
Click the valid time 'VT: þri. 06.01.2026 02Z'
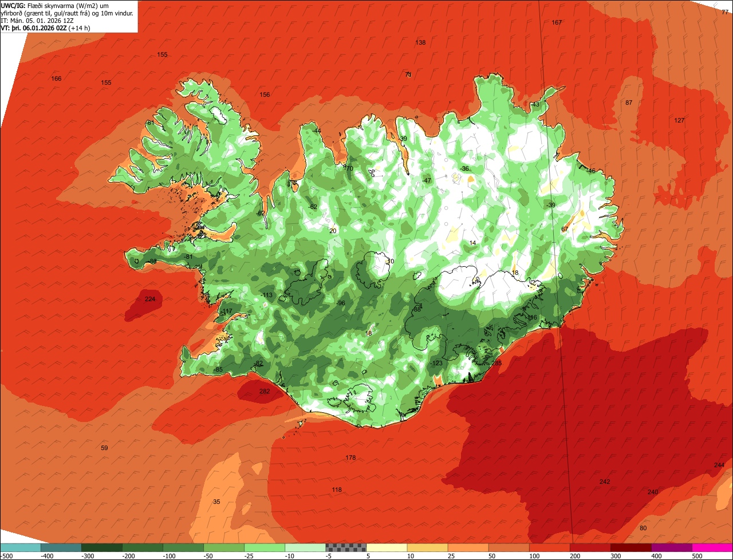pyautogui.click(x=34, y=27)
